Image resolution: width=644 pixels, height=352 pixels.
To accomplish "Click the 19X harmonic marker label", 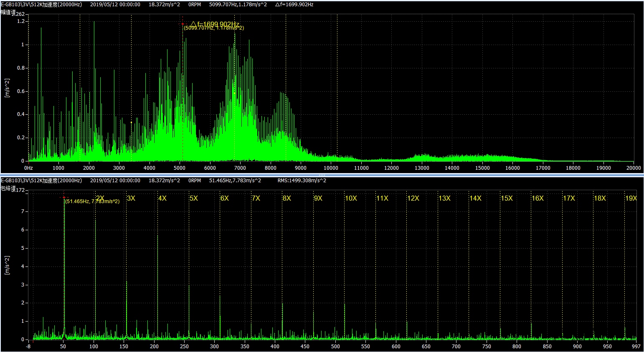I will click(x=631, y=198).
